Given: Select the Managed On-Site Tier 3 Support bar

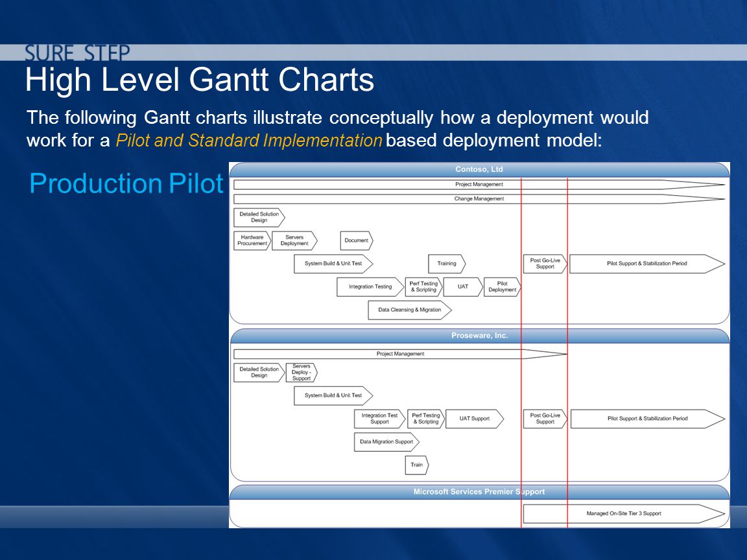Looking at the screenshot, I should point(624,514).
